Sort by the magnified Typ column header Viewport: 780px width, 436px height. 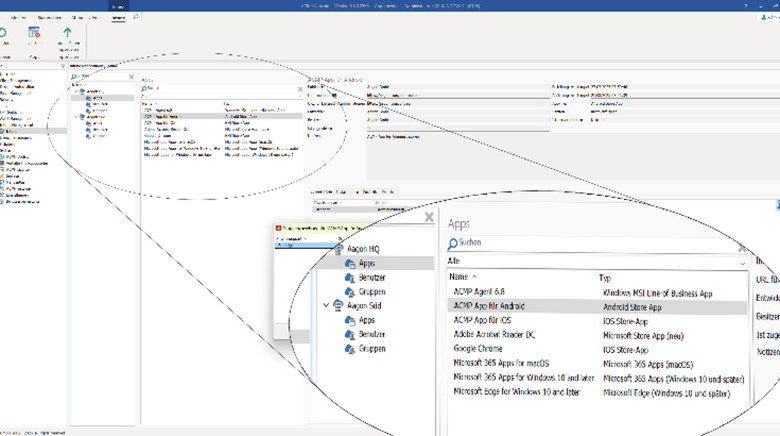point(605,278)
